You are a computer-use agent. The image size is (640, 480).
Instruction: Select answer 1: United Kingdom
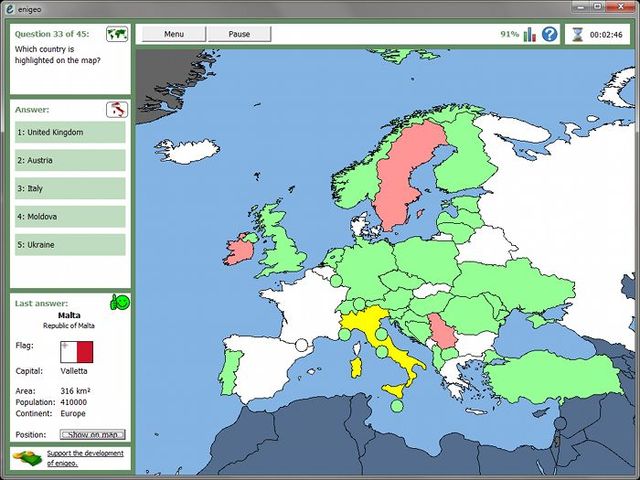[x=70, y=132]
